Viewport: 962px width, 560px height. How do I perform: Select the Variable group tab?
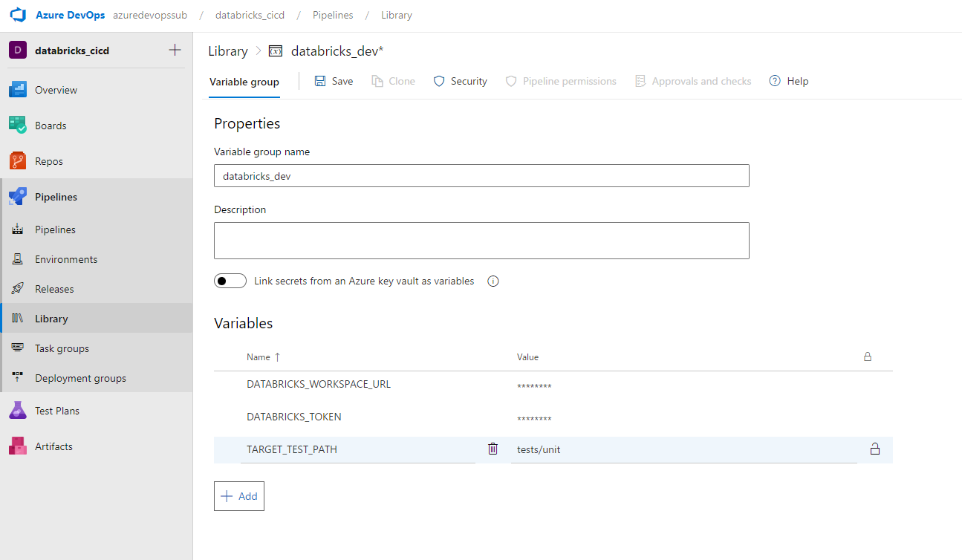(x=244, y=82)
